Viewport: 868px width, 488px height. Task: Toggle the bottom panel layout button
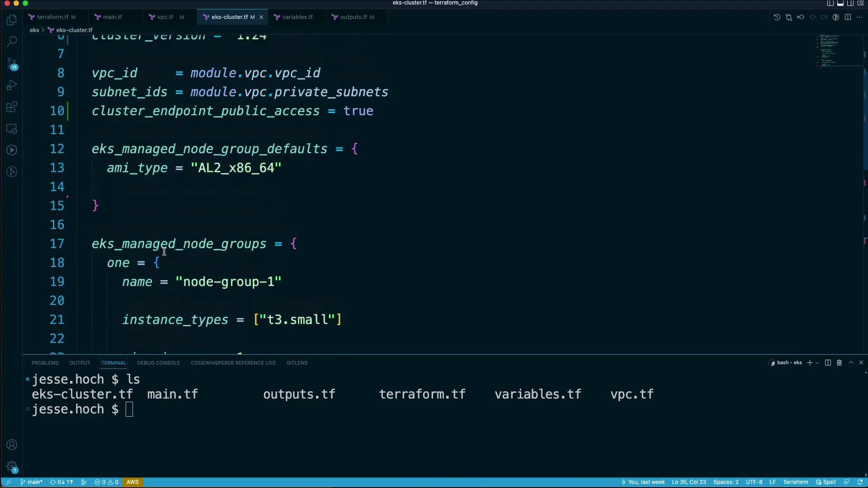[840, 3]
